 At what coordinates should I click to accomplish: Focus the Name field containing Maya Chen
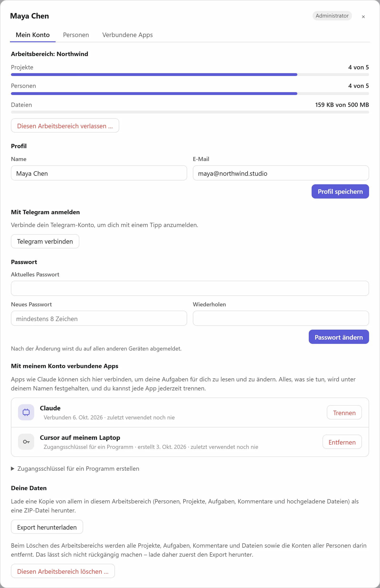(99, 173)
